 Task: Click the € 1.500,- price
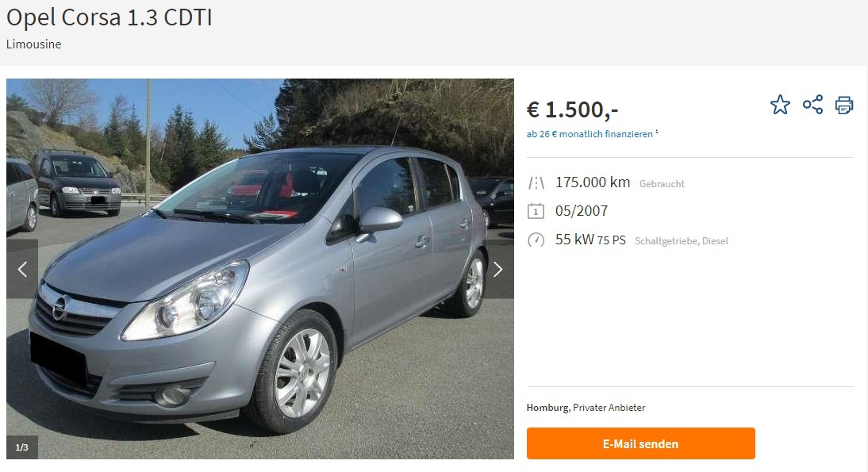572,109
